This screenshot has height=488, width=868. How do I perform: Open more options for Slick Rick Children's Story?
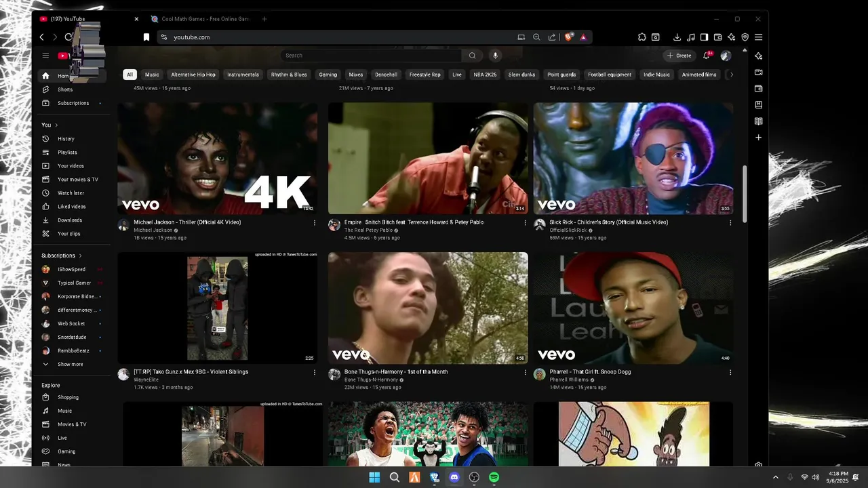pyautogui.click(x=730, y=222)
